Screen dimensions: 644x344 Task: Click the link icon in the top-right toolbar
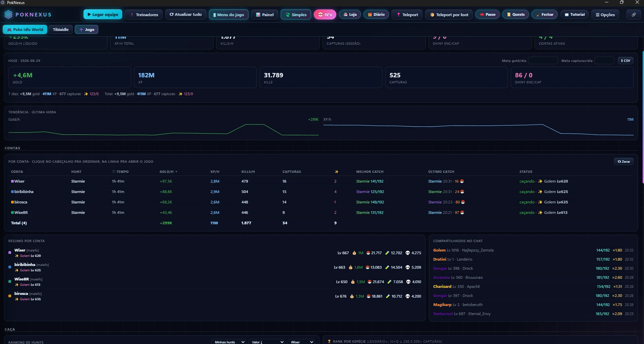tap(634, 14)
